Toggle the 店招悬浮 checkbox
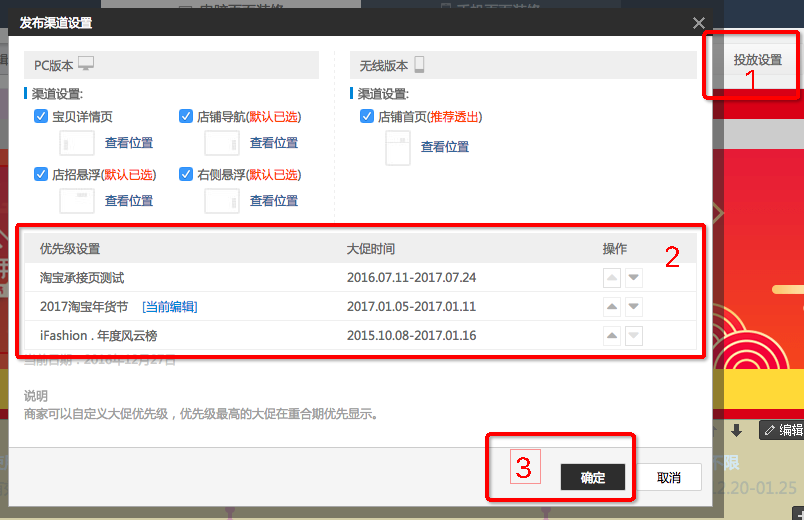This screenshot has height=520, width=804. [41, 174]
